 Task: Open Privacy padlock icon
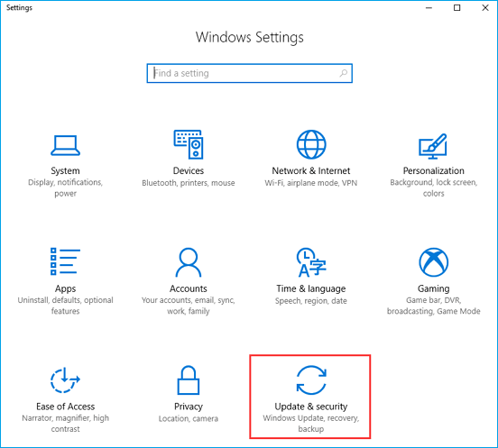pyautogui.click(x=189, y=380)
